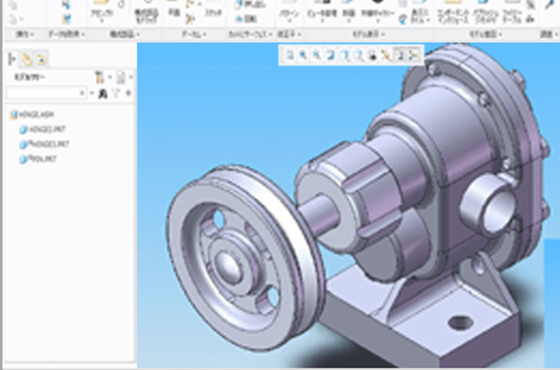This screenshot has width=560, height=370.
Task: Open the 断面 section button
Action: point(349,11)
